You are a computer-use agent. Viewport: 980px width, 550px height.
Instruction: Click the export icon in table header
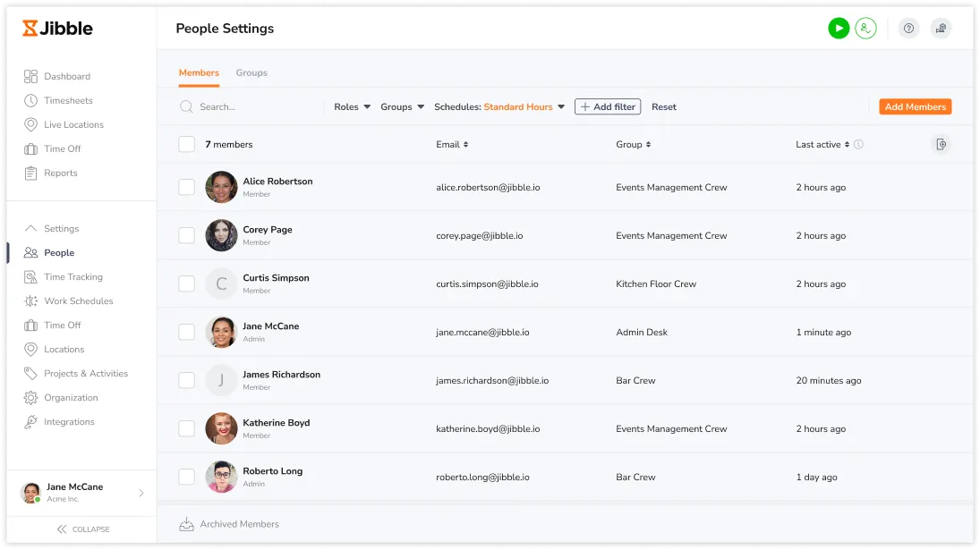coord(940,145)
